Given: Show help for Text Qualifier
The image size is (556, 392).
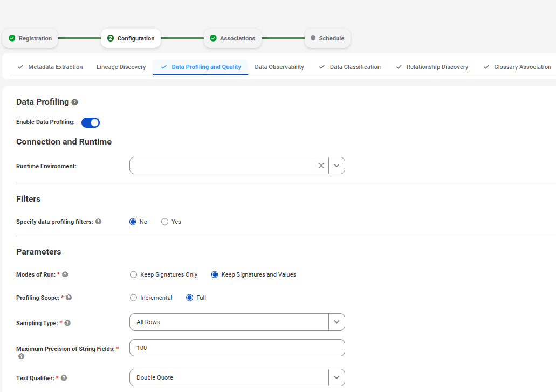Looking at the screenshot, I should (64, 378).
